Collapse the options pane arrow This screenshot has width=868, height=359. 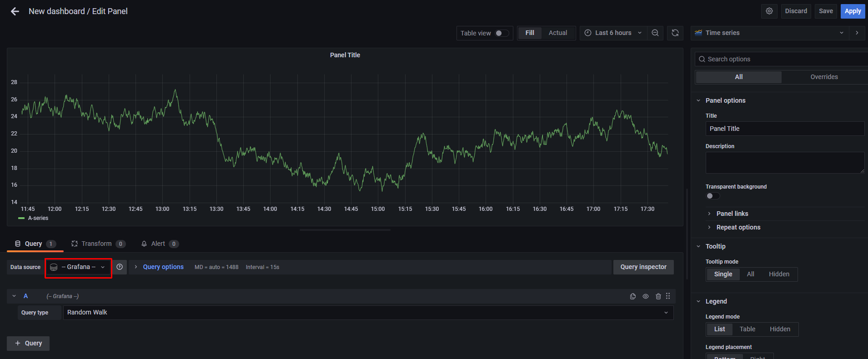click(x=857, y=33)
